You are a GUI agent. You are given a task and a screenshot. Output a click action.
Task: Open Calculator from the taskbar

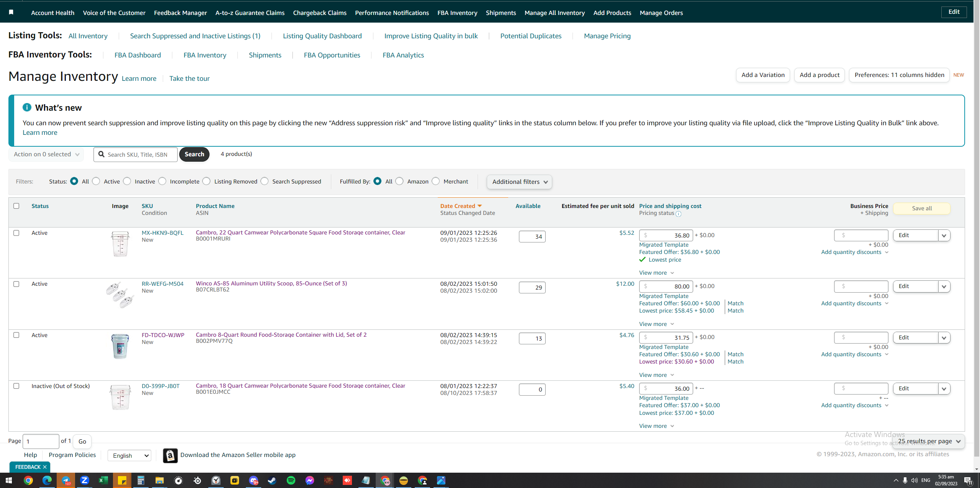pyautogui.click(x=141, y=480)
